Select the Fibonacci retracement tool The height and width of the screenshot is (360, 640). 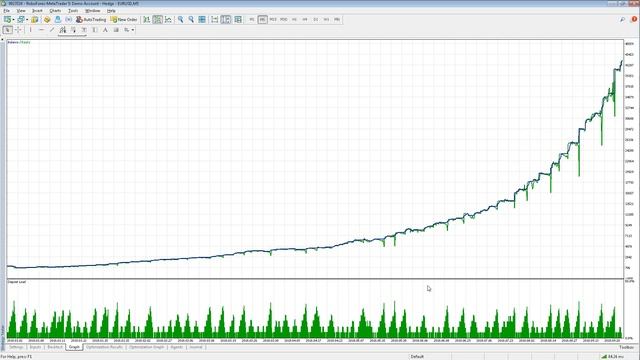tap(73, 30)
